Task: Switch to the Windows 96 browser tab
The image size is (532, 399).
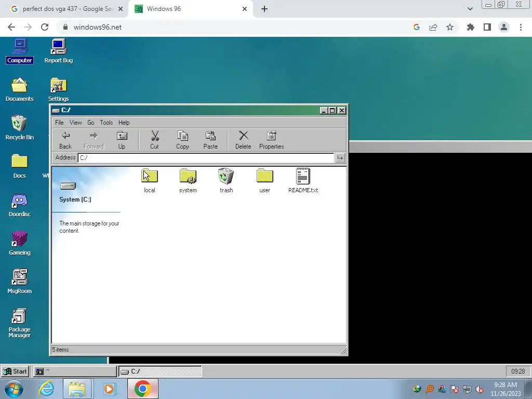Action: click(190, 9)
